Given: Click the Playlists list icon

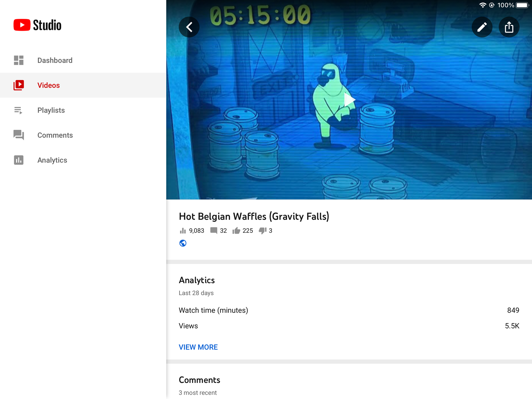Looking at the screenshot, I should [18, 110].
